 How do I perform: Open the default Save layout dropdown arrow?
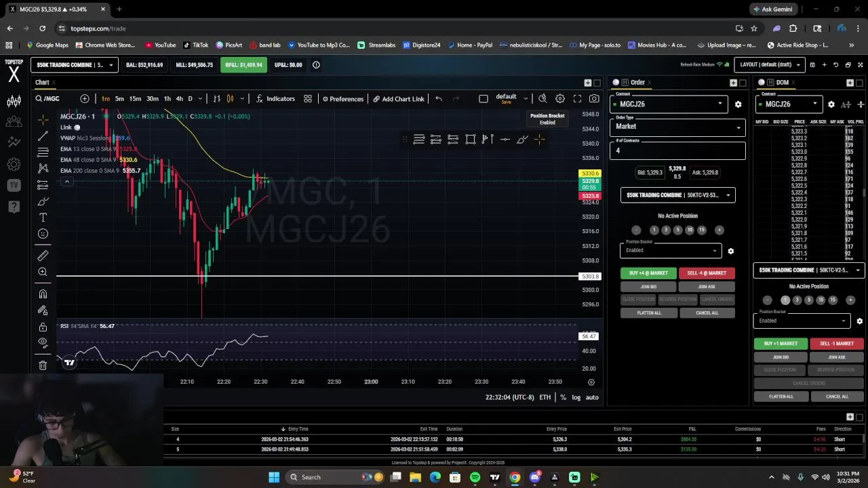(525, 99)
